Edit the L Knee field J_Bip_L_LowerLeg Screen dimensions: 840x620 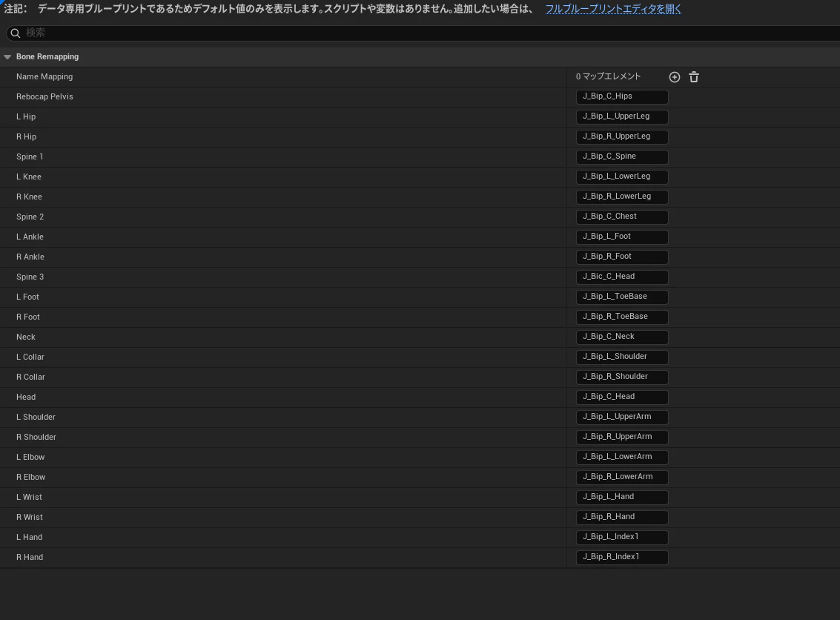click(x=622, y=177)
